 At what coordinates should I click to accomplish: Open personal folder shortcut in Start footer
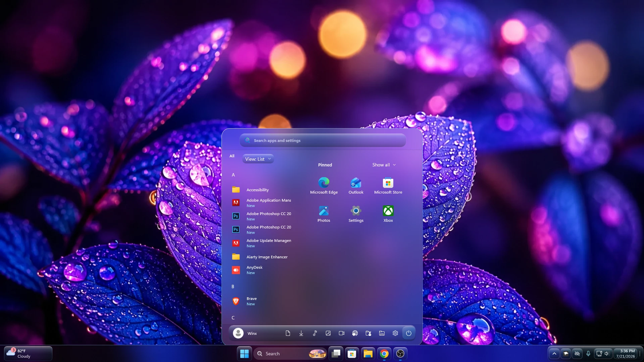pyautogui.click(x=368, y=333)
